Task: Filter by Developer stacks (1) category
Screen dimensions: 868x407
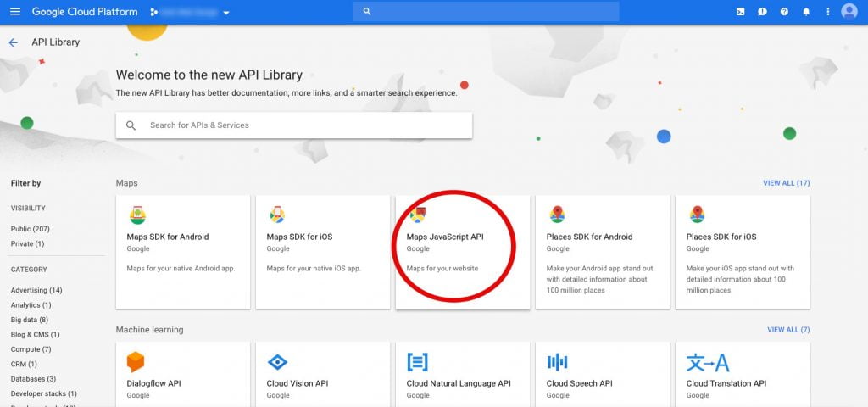Action: click(x=44, y=393)
